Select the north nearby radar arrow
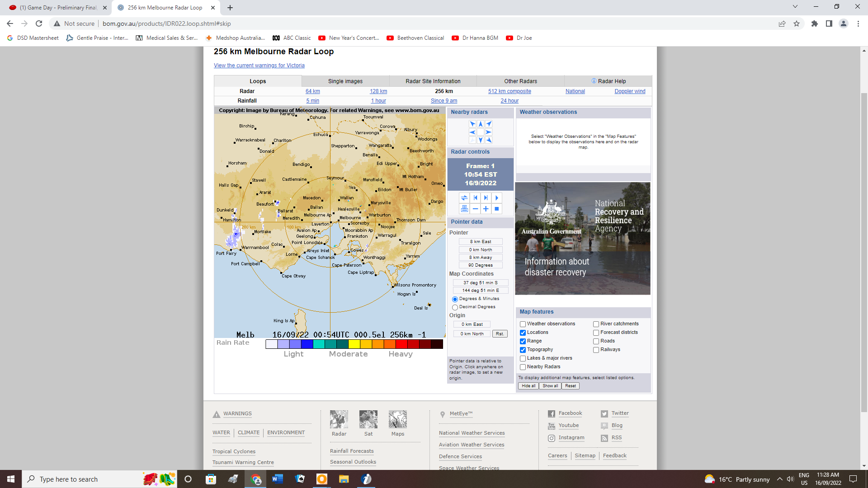 (x=481, y=124)
